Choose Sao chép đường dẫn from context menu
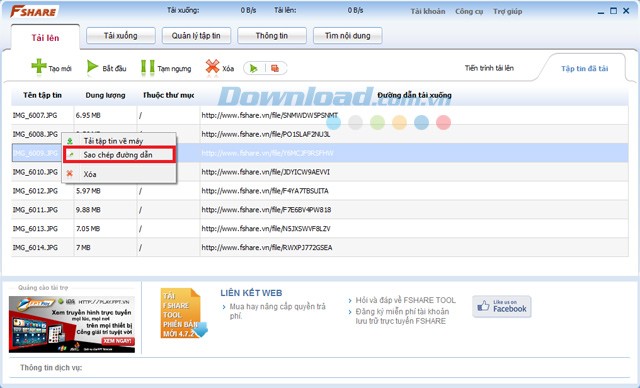Image resolution: width=640 pixels, height=388 pixels. [x=119, y=155]
